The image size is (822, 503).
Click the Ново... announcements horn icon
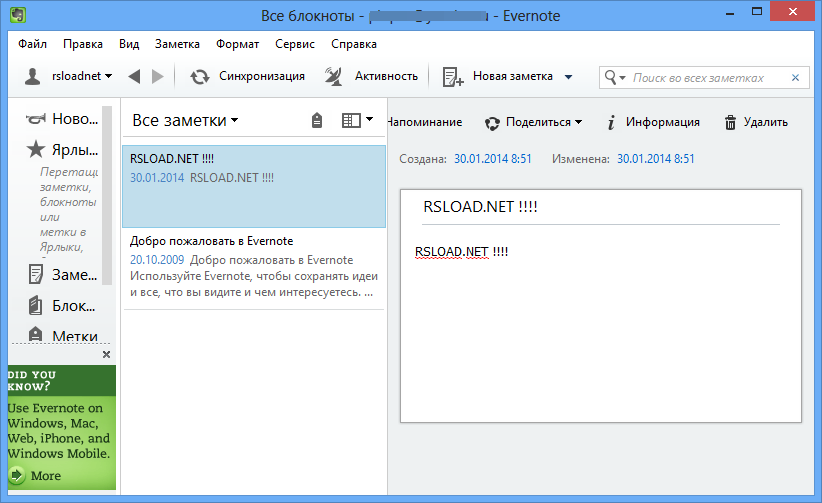tap(36, 119)
